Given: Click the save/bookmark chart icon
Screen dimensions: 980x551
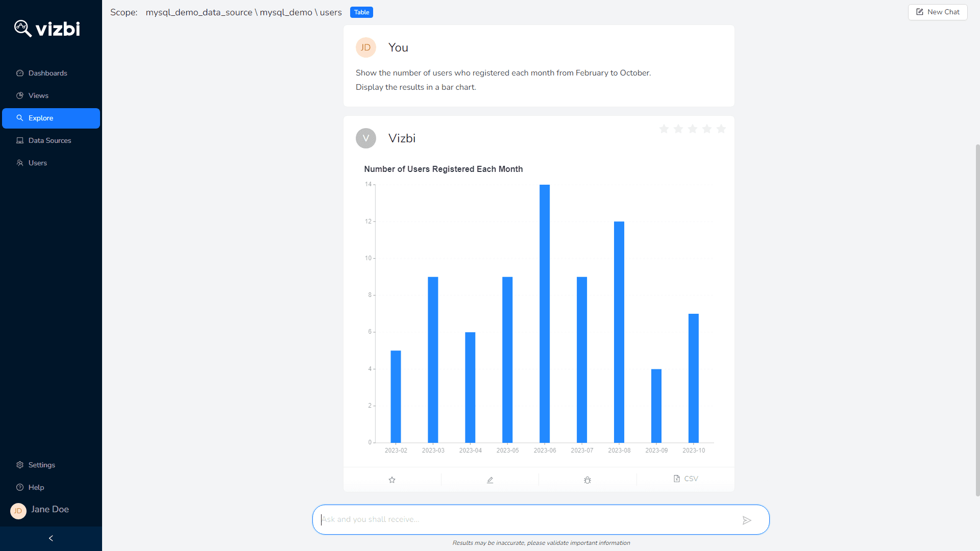Looking at the screenshot, I should click(391, 479).
